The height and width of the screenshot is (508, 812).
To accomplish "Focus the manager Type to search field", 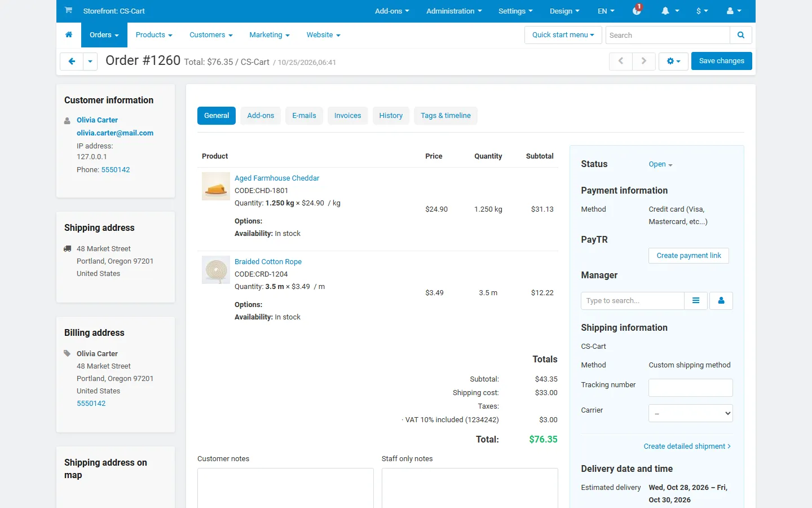I will pyautogui.click(x=632, y=301).
